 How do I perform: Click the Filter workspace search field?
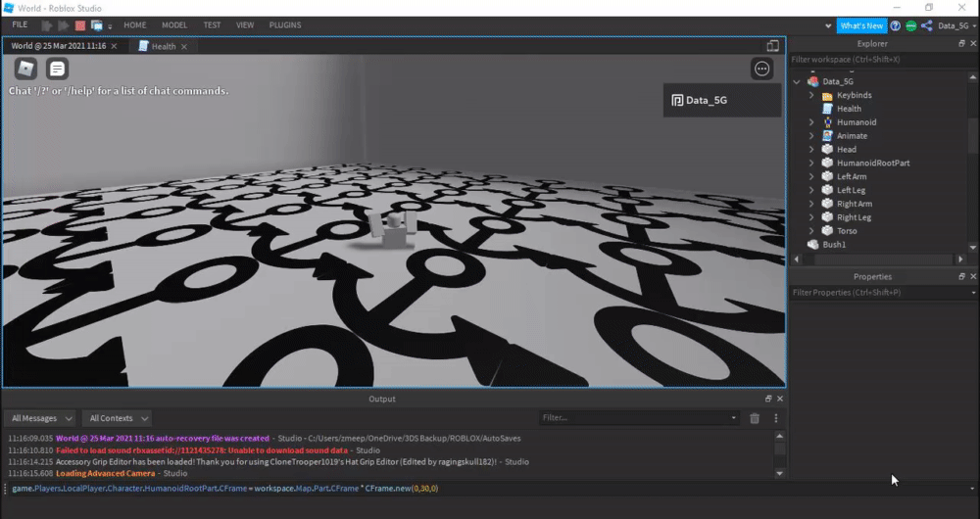(x=883, y=60)
